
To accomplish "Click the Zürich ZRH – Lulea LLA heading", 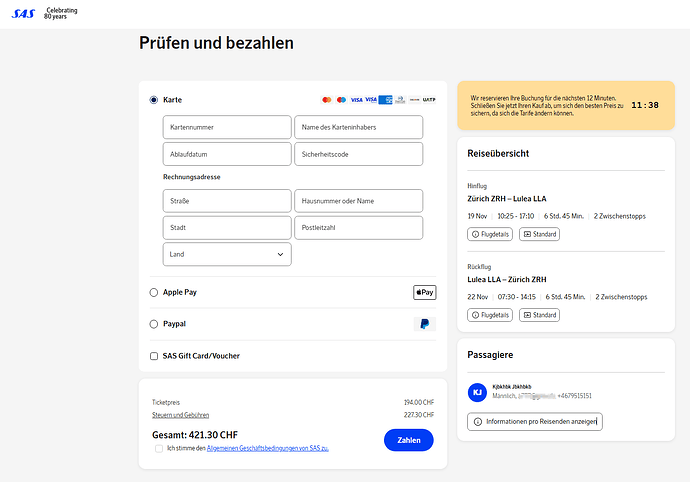I will [x=507, y=199].
